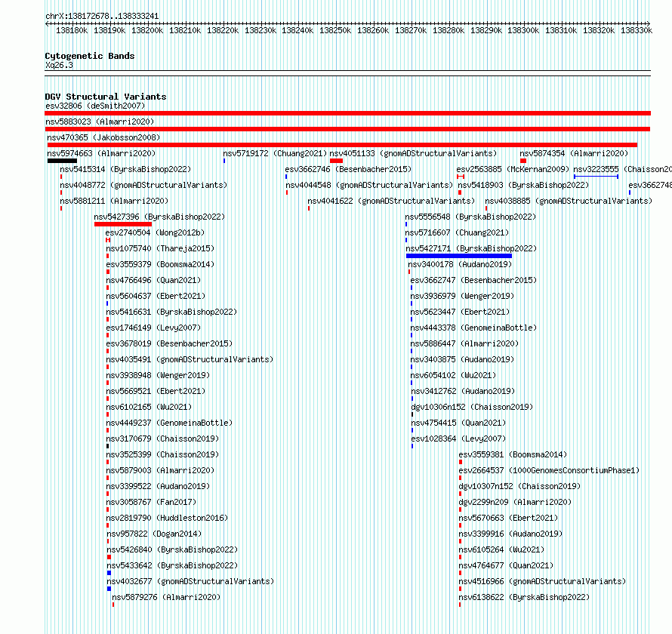Image resolution: width=672 pixels, height=634 pixels.
Task: Open nsv3170679 (Chaisson2019) label
Action: (x=162, y=439)
